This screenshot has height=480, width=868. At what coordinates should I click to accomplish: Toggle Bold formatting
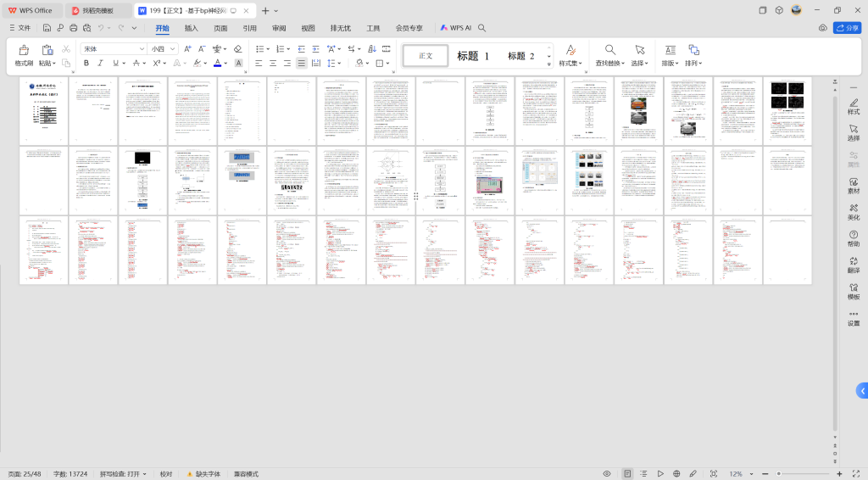click(x=86, y=63)
